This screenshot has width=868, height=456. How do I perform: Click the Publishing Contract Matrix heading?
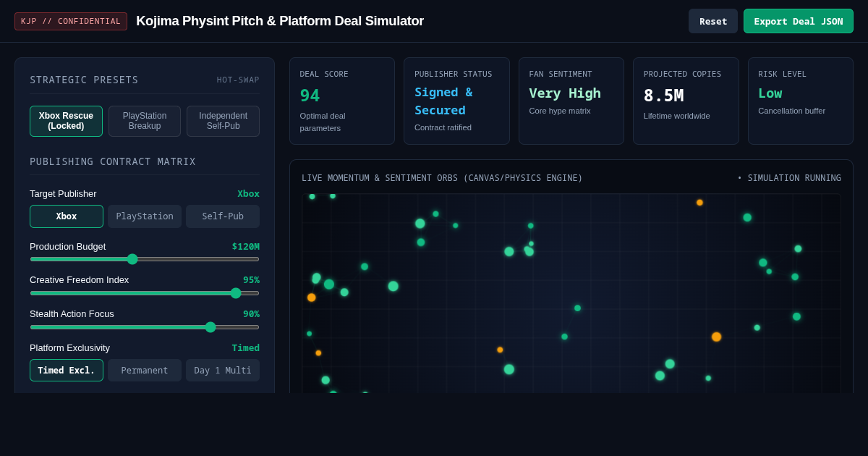coord(113,162)
